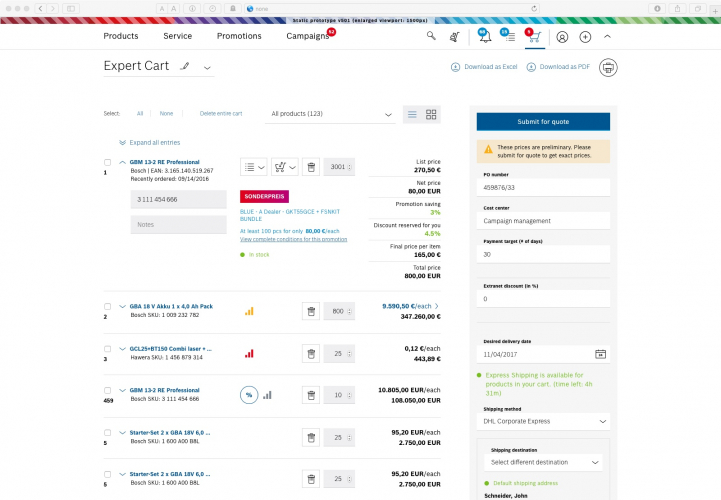Screen dimensions: 721x500
Task: Click Extranet discount field
Action: pyautogui.click(x=543, y=299)
